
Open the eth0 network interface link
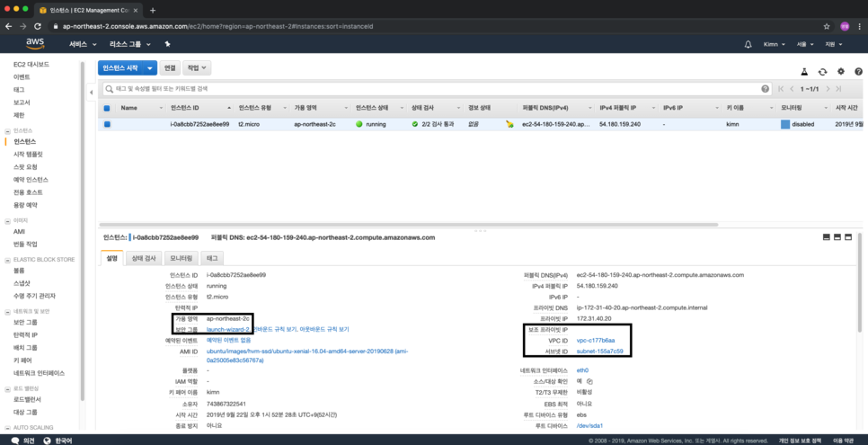(x=582, y=370)
